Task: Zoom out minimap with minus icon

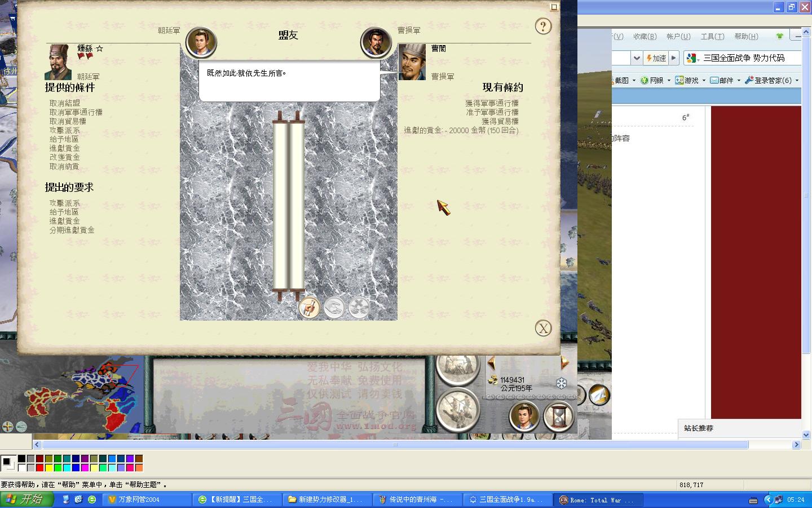Action: point(21,427)
